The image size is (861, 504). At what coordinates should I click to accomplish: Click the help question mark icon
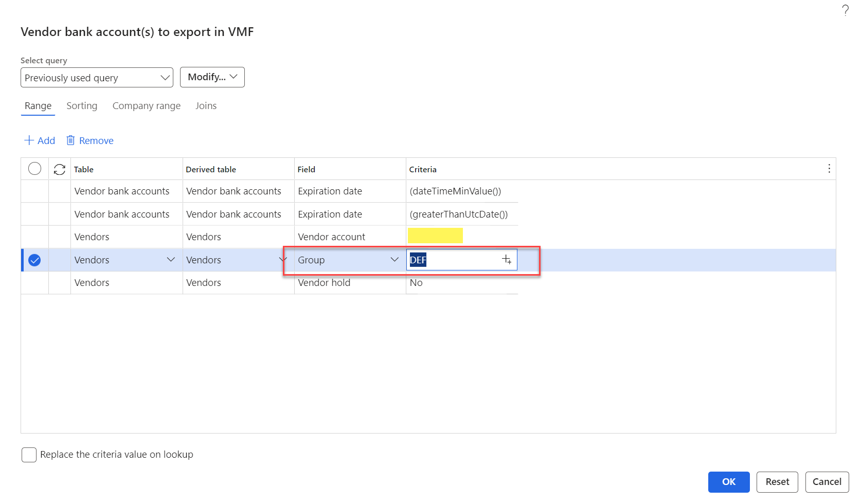pyautogui.click(x=845, y=10)
